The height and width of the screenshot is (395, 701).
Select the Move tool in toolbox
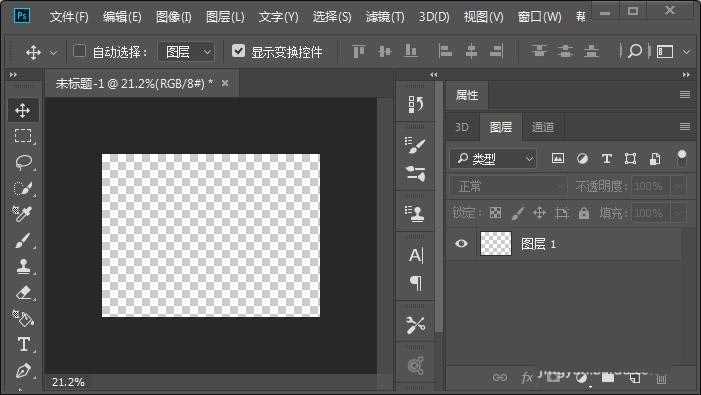click(23, 110)
